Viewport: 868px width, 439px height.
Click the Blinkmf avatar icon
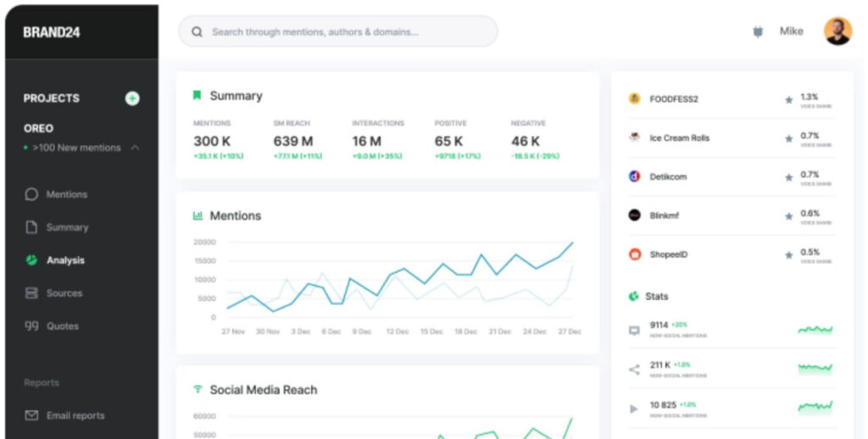pos(634,215)
